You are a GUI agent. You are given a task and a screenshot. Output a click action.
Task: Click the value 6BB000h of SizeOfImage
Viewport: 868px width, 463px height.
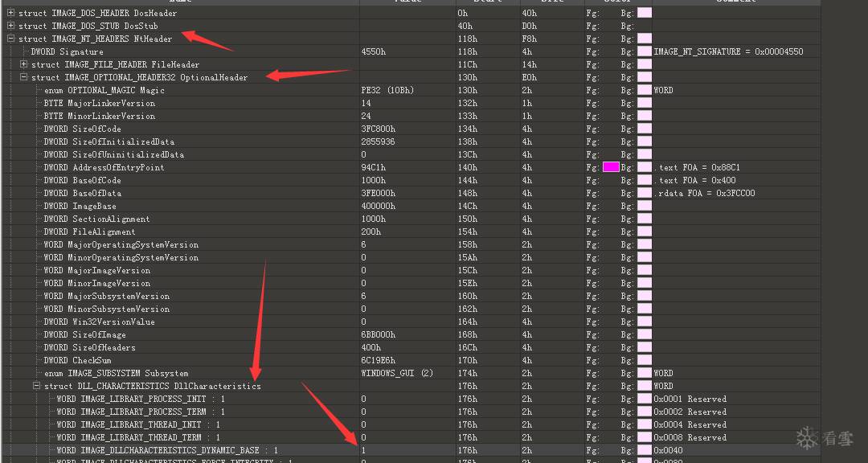click(x=378, y=334)
